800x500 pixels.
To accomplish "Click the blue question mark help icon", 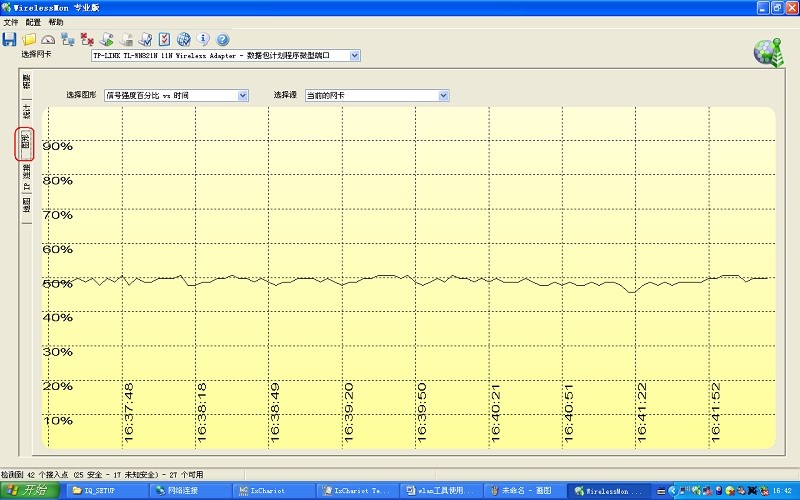I will coord(222,40).
